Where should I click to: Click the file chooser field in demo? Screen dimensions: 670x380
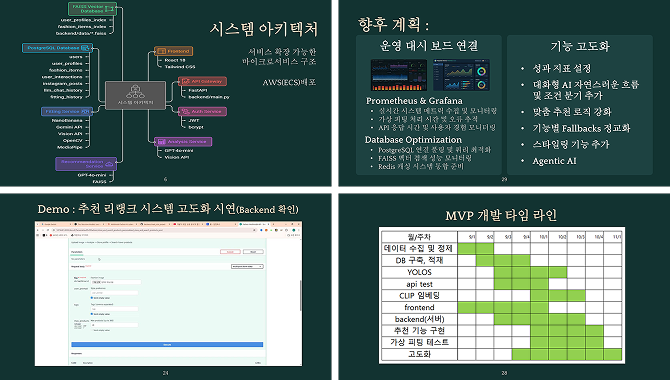[116, 282]
